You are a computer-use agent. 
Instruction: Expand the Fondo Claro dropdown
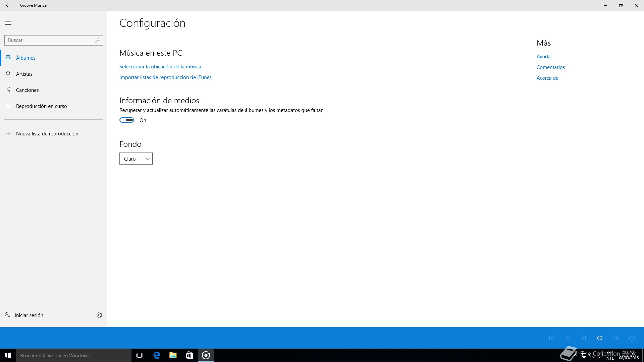click(136, 159)
